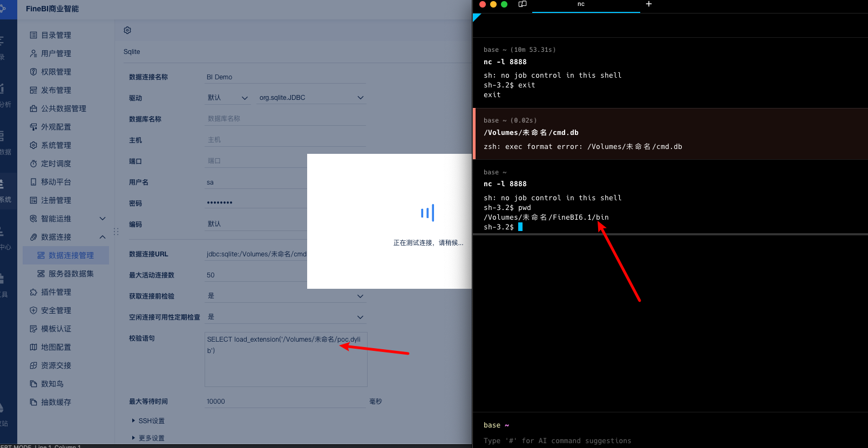Image resolution: width=868 pixels, height=448 pixels.
Task: Collapse the 数据连接 menu section
Action: click(x=103, y=237)
